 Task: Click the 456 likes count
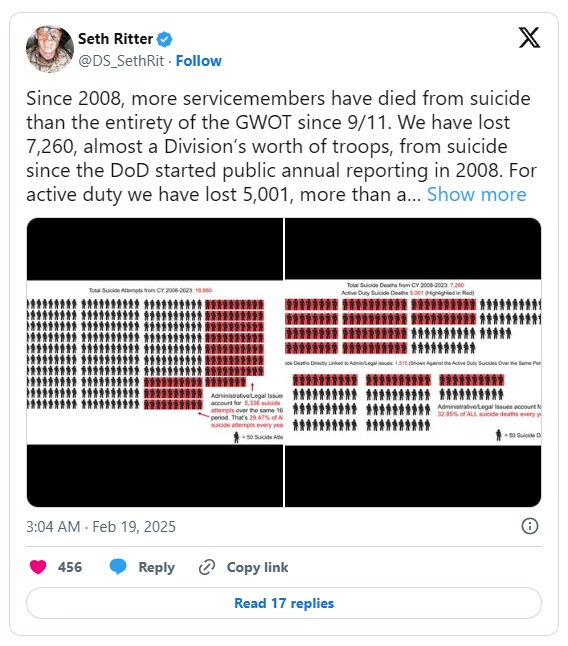click(x=70, y=567)
